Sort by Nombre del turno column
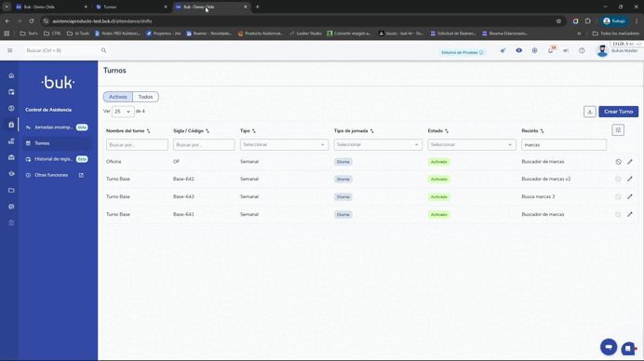The width and height of the screenshot is (644, 361). pos(128,130)
